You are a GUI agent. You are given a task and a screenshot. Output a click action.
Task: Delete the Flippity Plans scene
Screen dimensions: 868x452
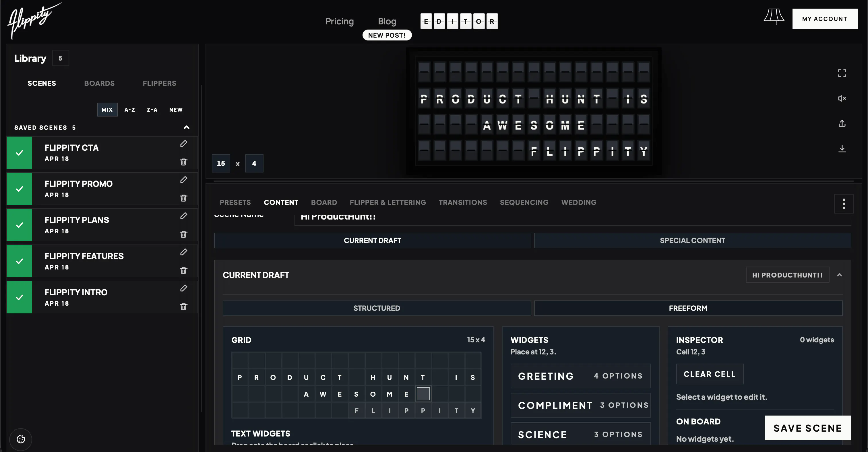[x=184, y=234]
